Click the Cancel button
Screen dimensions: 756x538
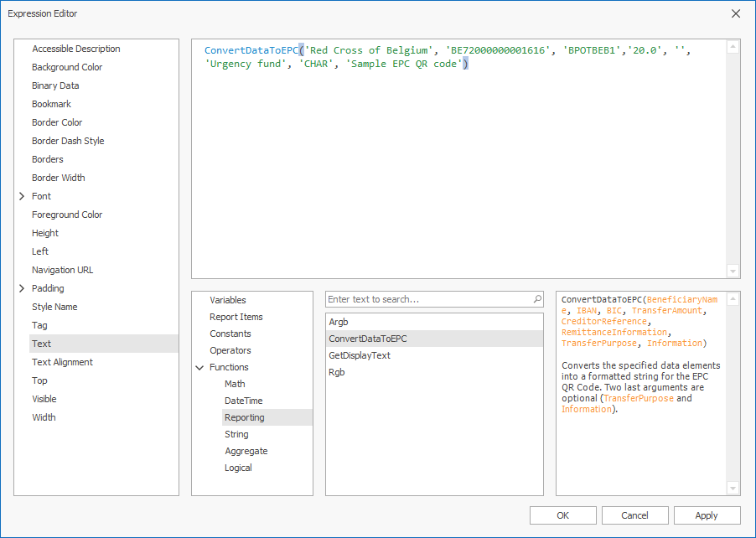click(634, 515)
